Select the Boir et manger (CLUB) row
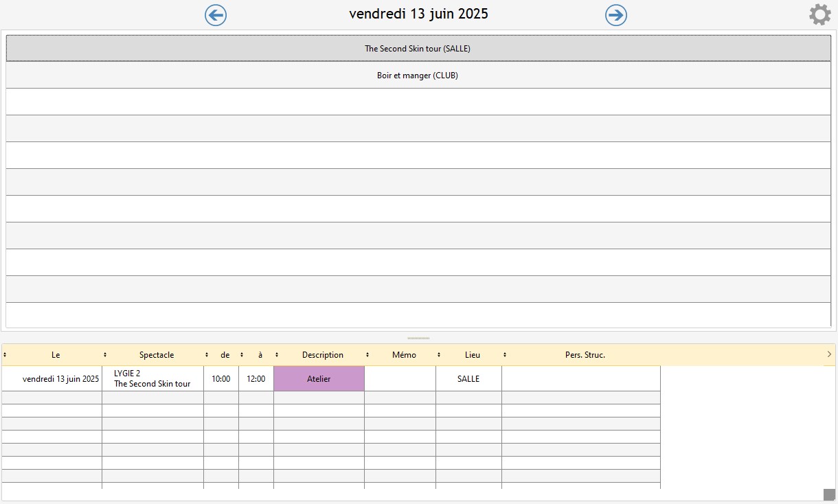The width and height of the screenshot is (838, 504). tap(418, 76)
